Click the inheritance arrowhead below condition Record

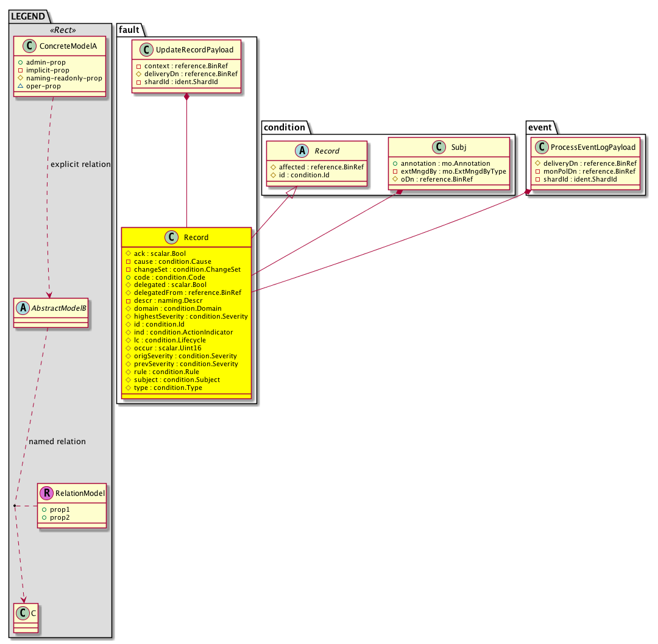tap(292, 192)
